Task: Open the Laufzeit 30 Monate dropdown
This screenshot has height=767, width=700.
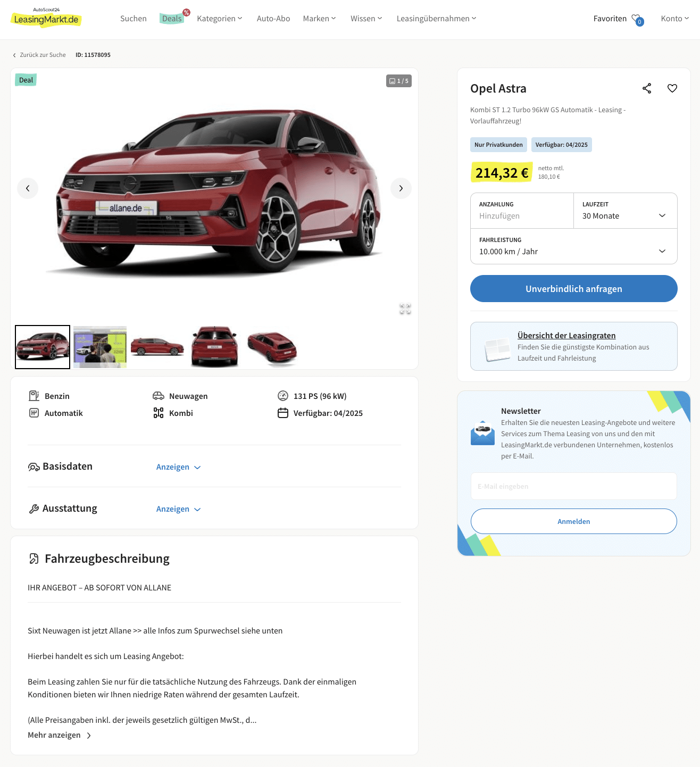Action: coord(626,211)
